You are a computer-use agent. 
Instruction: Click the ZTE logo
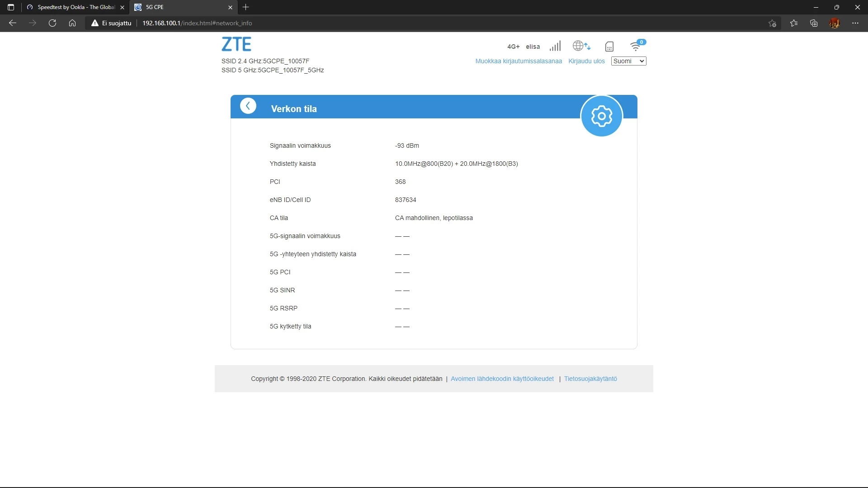[236, 44]
